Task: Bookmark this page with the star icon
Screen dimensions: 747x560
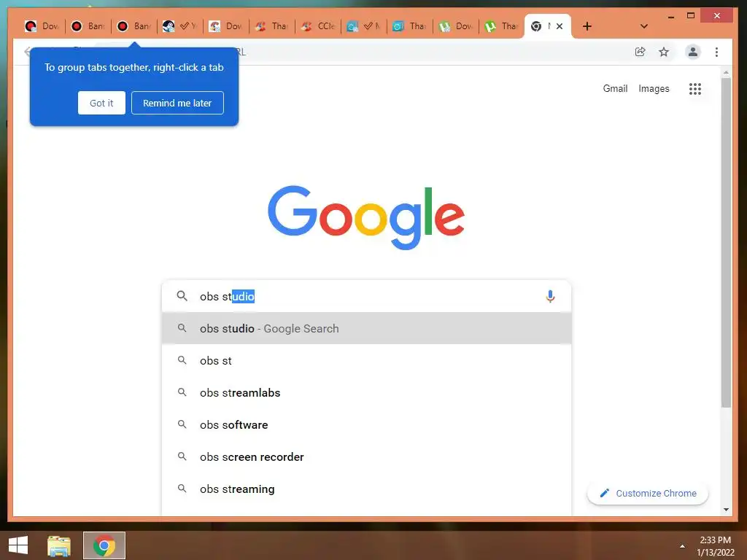Action: [664, 52]
